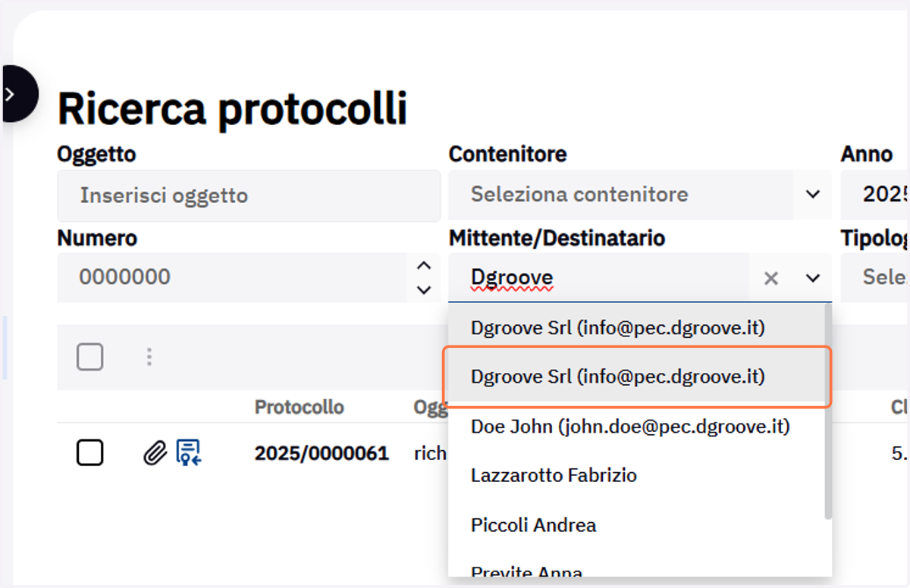Open the Tipologia select box
The height and width of the screenshot is (588, 910).
pos(875,277)
